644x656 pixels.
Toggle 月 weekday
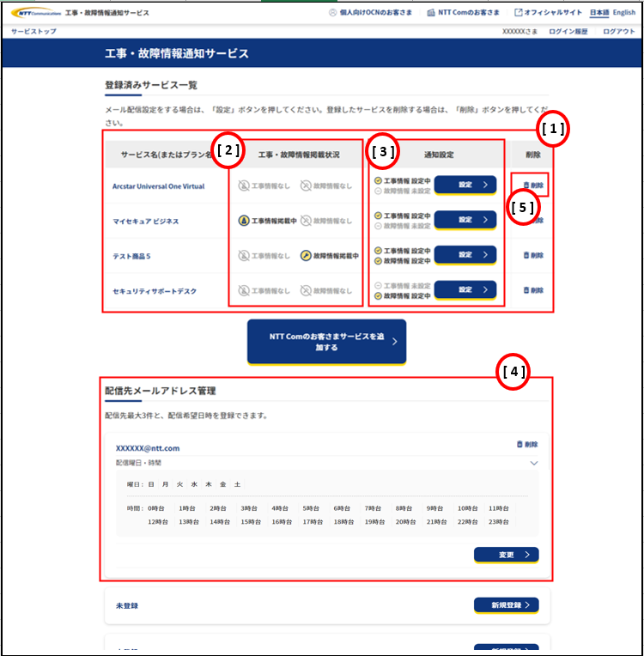pyautogui.click(x=165, y=484)
